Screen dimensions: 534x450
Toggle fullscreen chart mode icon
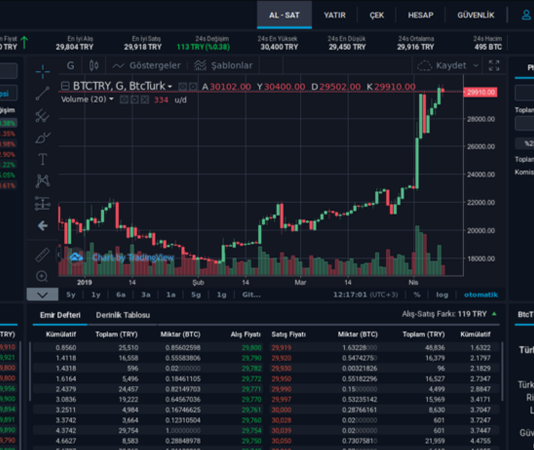(494, 65)
